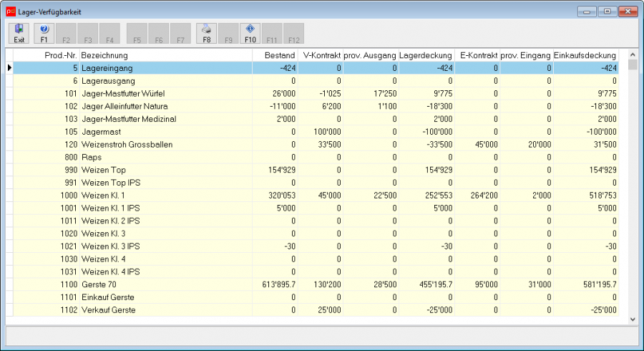
Task: Click product number 120
Action: [71, 144]
